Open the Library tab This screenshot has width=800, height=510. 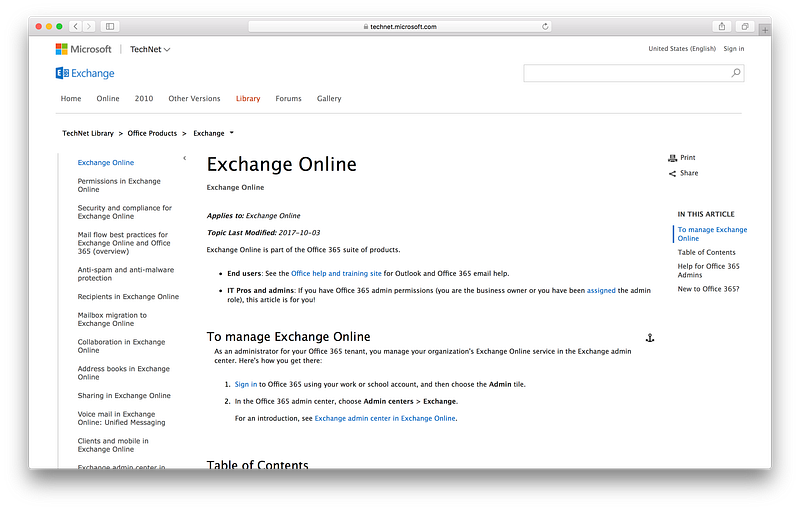click(248, 98)
